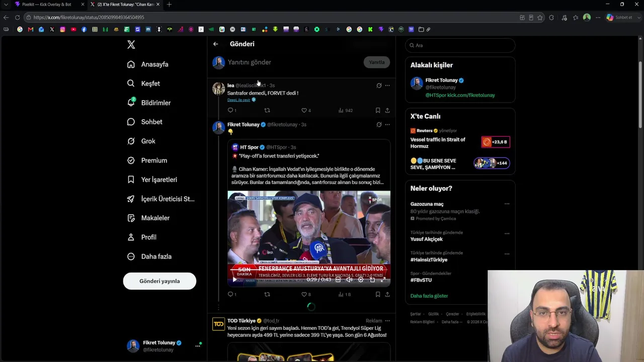644x362 pixels.
Task: Open HT Spor quoted post author
Action: click(x=249, y=147)
